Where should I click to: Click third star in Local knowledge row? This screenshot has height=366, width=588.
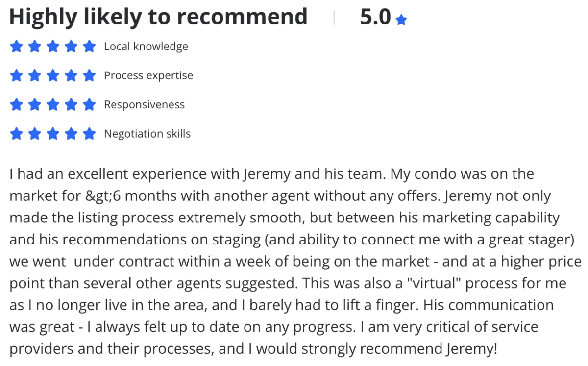53,47
